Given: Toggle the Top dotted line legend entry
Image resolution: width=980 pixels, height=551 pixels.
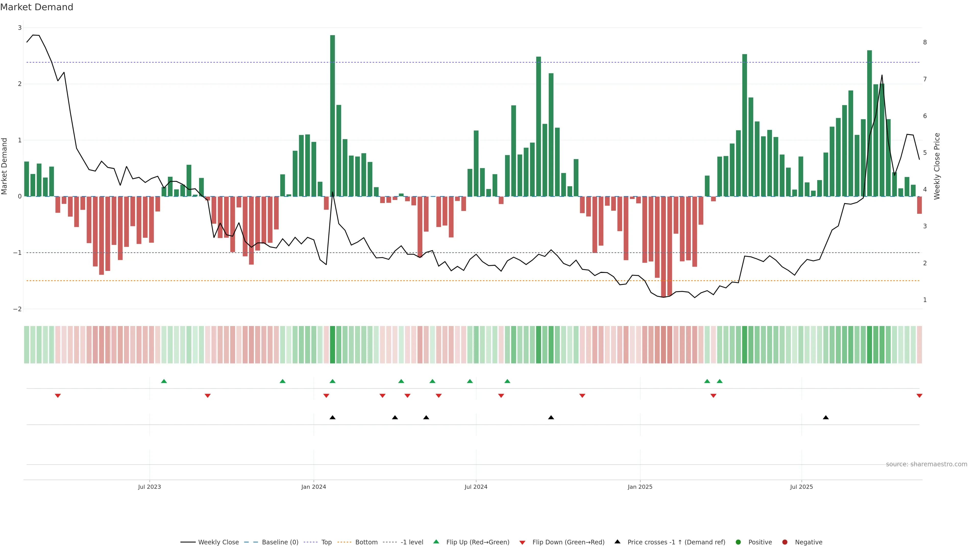Looking at the screenshot, I should pos(326,542).
